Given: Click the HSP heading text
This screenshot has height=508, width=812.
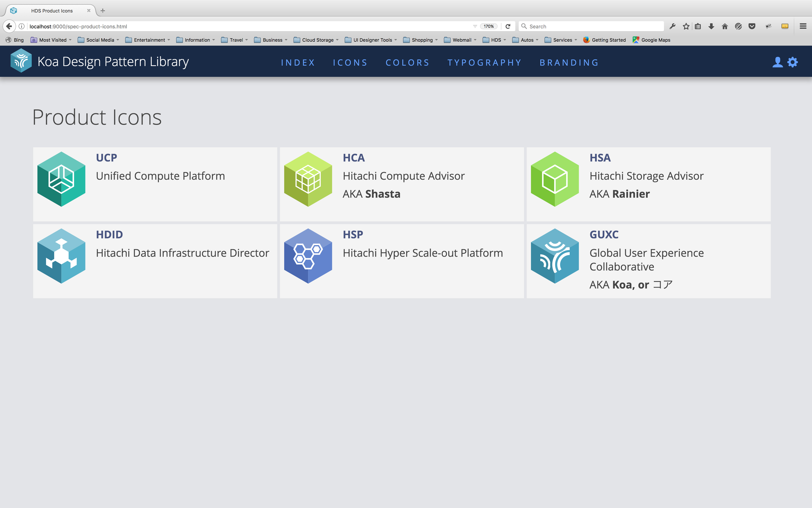Looking at the screenshot, I should (353, 235).
